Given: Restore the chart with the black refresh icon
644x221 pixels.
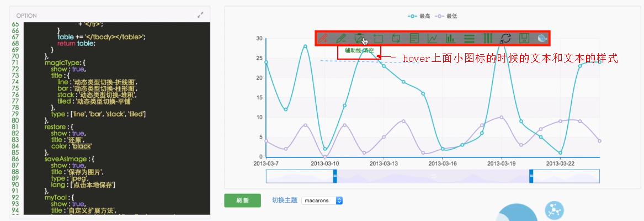Looking at the screenshot, I should pos(506,38).
